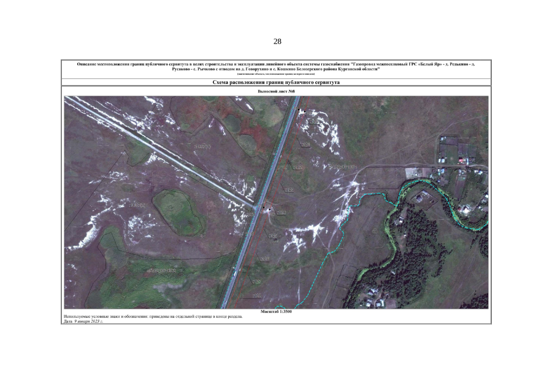Click the page number 28

click(x=277, y=42)
